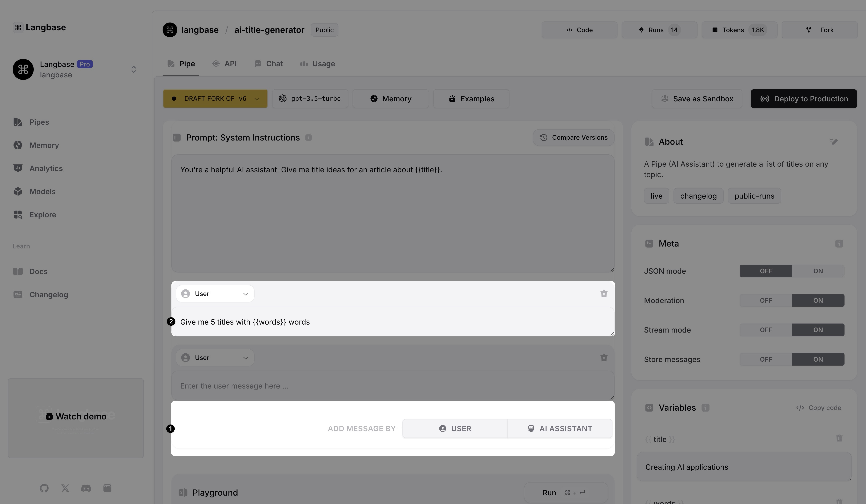The image size is (866, 504).
Task: Open Analytics in the sidebar menu
Action: 46,168
